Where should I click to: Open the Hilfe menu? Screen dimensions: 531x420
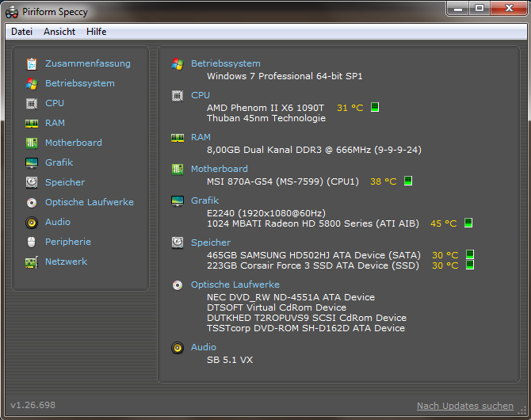[96, 32]
